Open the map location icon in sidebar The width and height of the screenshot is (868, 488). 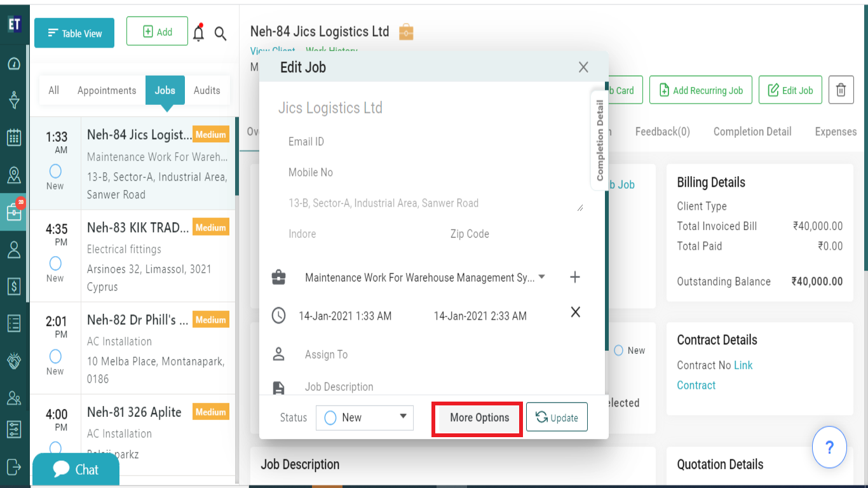pos(14,175)
